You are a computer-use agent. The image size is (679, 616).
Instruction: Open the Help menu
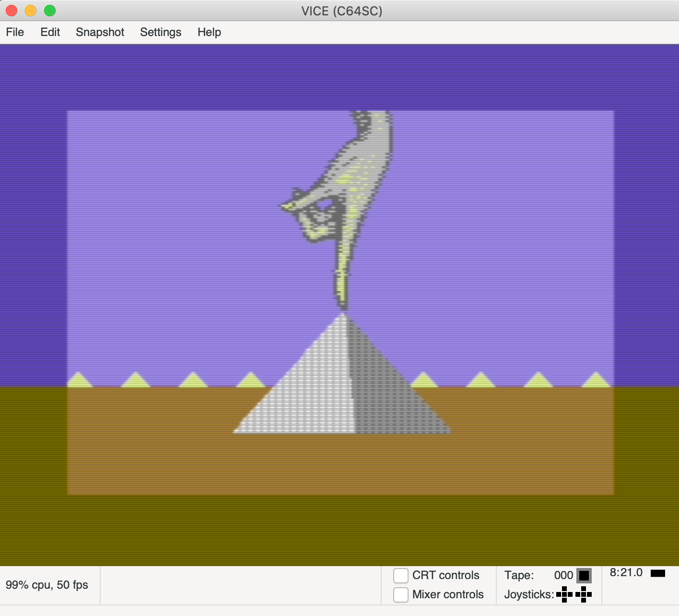(209, 32)
